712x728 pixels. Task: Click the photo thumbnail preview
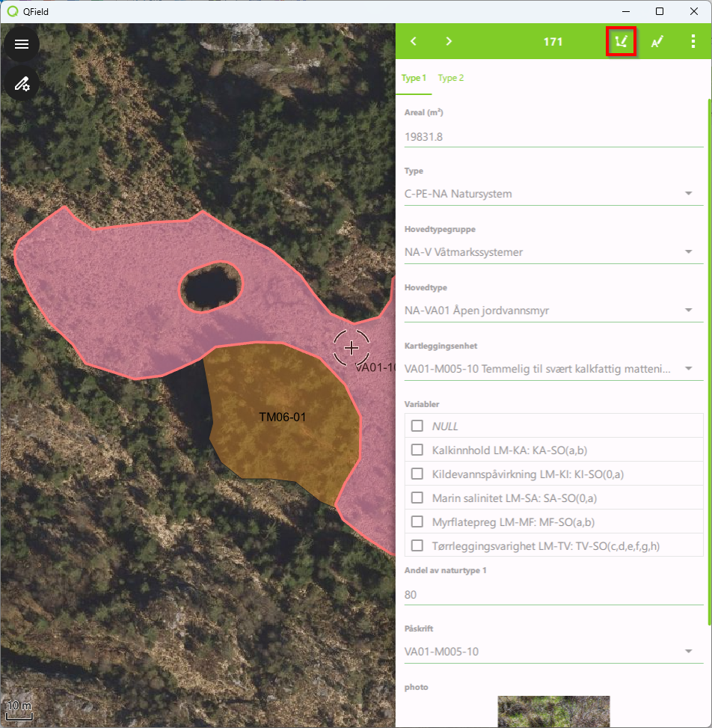click(553, 712)
